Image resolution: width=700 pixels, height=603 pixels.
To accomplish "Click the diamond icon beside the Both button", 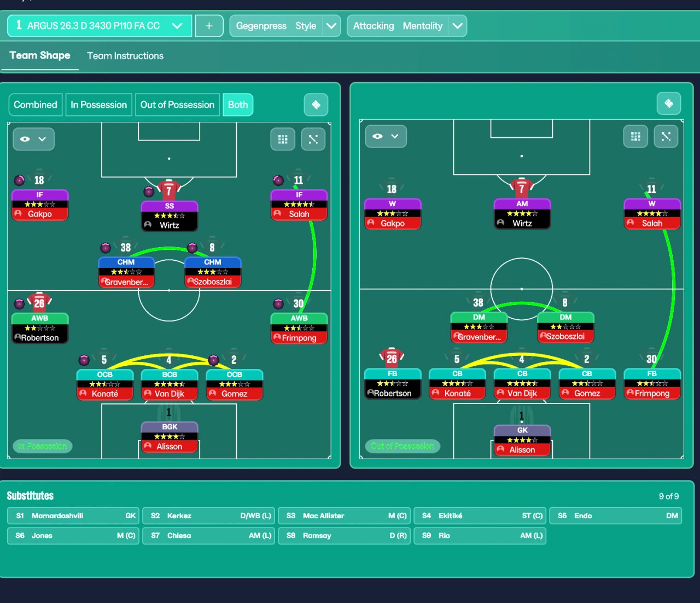I will [x=316, y=105].
